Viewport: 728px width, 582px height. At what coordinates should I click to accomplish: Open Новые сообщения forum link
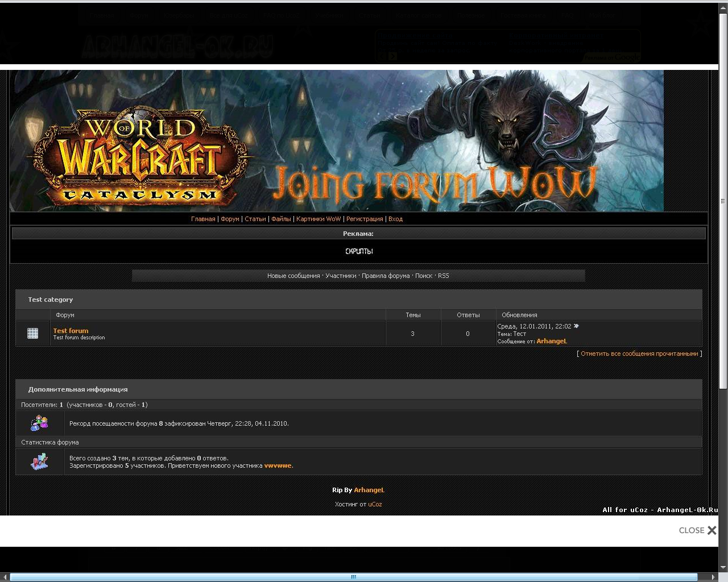coord(293,276)
